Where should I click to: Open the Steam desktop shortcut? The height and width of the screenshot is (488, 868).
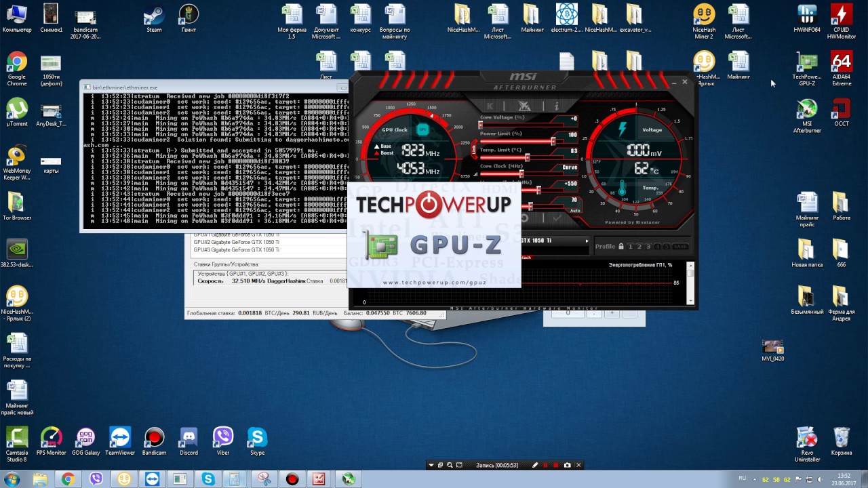(154, 18)
